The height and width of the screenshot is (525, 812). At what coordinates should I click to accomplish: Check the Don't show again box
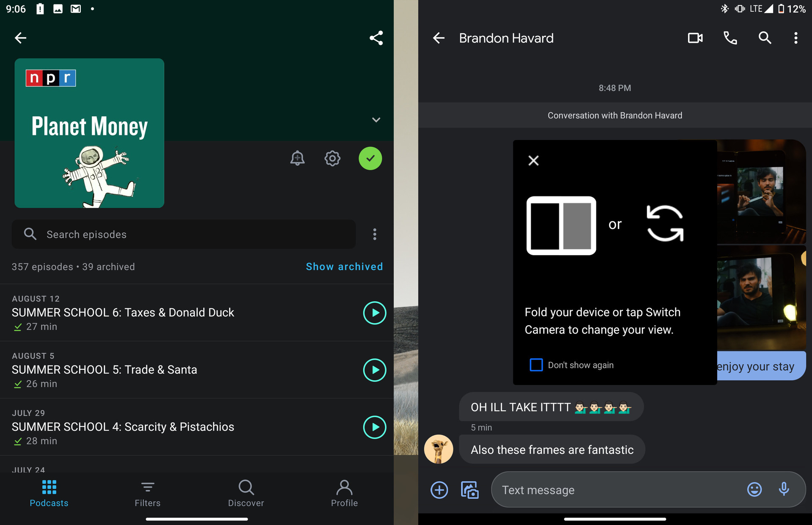(x=536, y=365)
